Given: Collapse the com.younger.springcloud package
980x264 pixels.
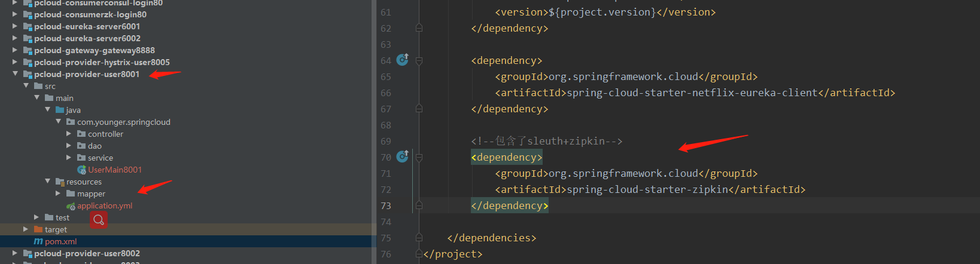Looking at the screenshot, I should point(58,122).
